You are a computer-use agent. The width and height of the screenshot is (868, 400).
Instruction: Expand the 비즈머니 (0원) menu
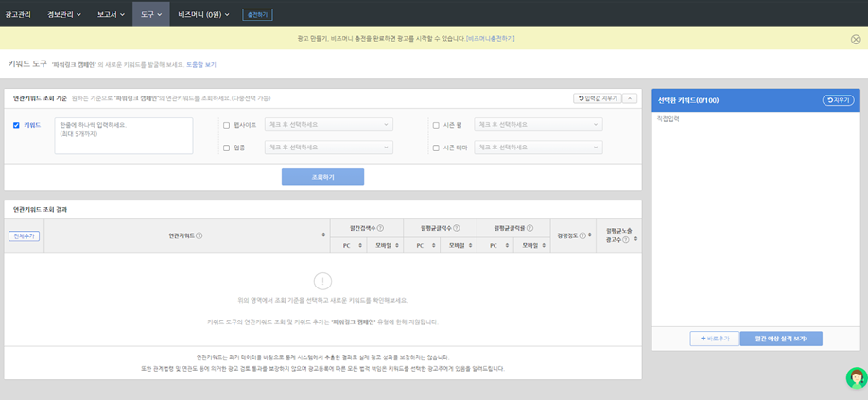pos(204,15)
